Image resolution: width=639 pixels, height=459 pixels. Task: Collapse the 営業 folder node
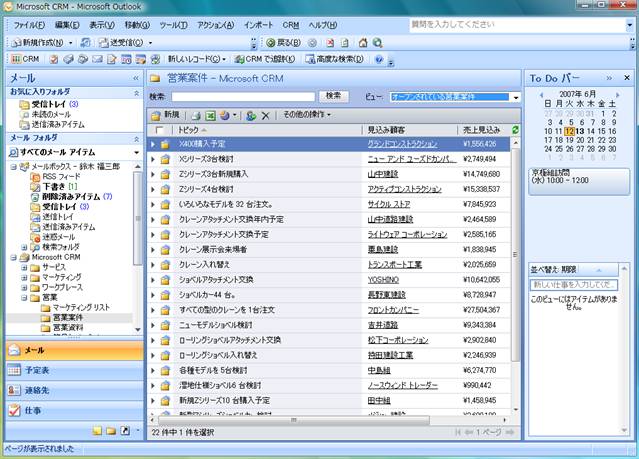24,298
